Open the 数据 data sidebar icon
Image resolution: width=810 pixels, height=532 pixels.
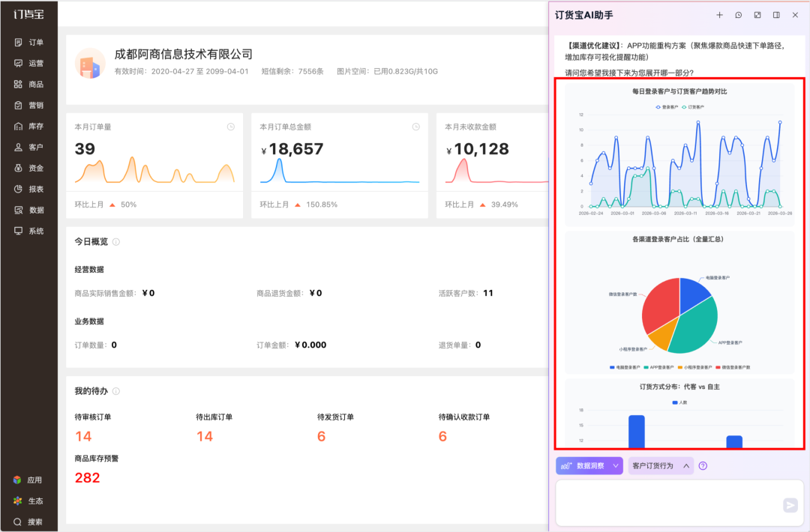pos(18,210)
